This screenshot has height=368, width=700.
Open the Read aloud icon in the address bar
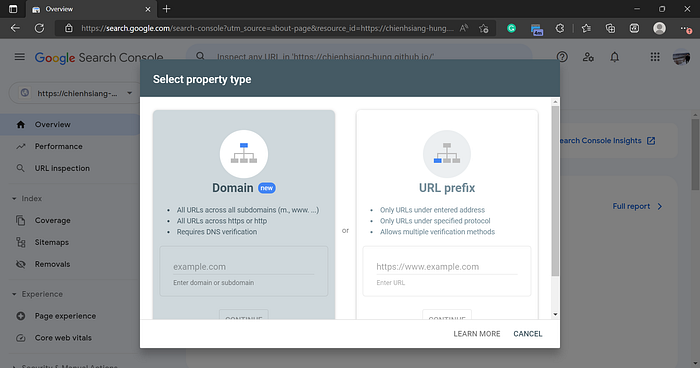click(464, 28)
